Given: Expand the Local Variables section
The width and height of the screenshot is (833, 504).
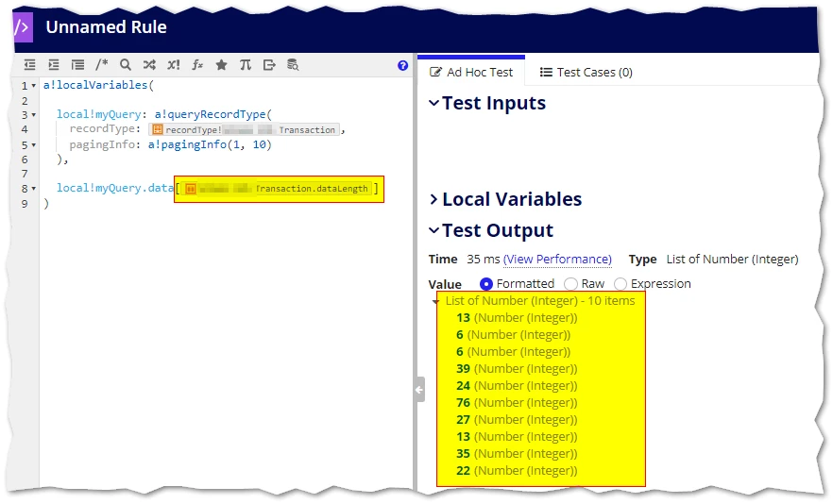Looking at the screenshot, I should click(433, 199).
